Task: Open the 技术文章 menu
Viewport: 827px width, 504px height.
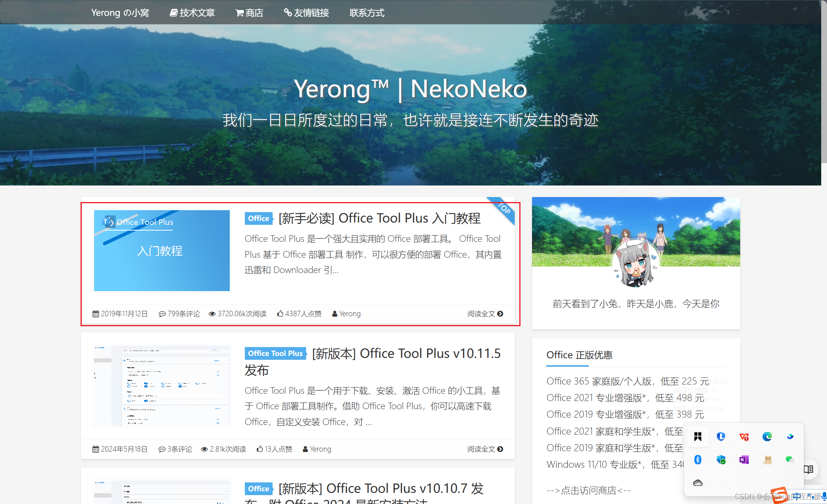Action: (192, 13)
